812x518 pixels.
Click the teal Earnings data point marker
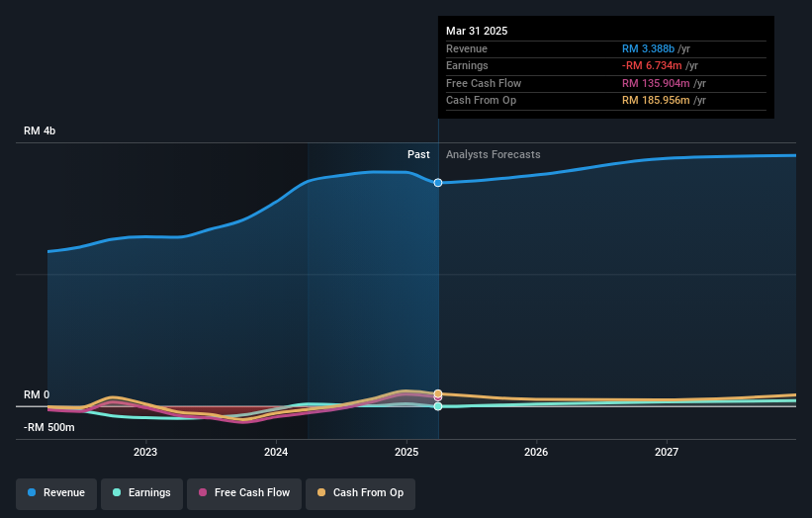(438, 406)
